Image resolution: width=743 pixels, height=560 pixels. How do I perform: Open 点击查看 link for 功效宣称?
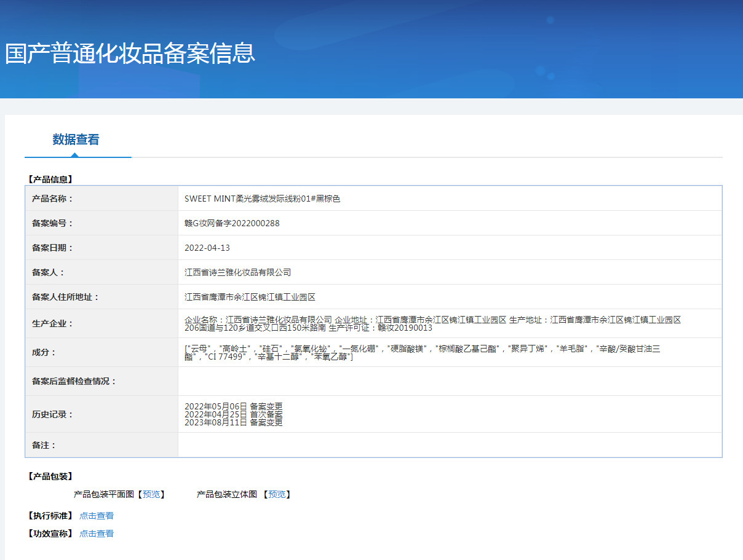97,534
